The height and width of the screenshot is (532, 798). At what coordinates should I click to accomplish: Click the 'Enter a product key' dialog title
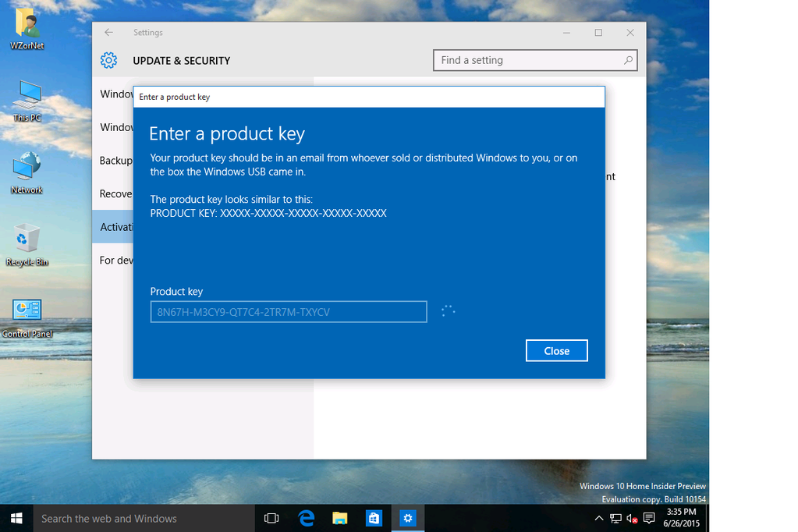[175, 97]
